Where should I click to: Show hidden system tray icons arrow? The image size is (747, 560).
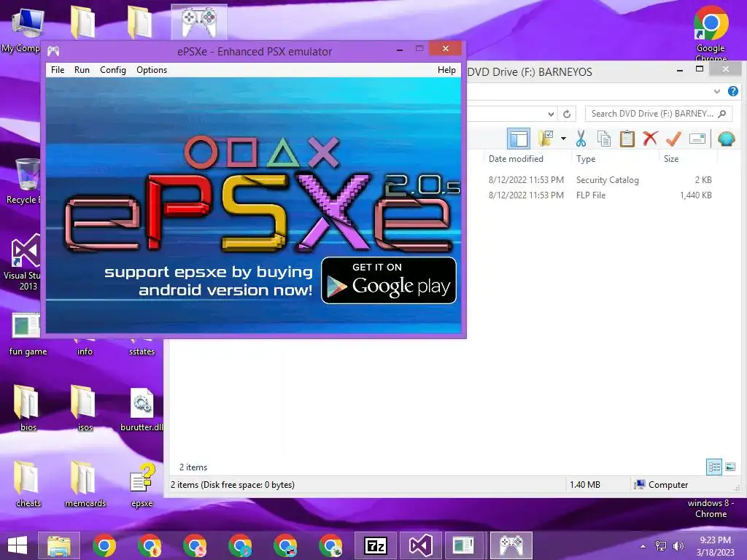643,546
